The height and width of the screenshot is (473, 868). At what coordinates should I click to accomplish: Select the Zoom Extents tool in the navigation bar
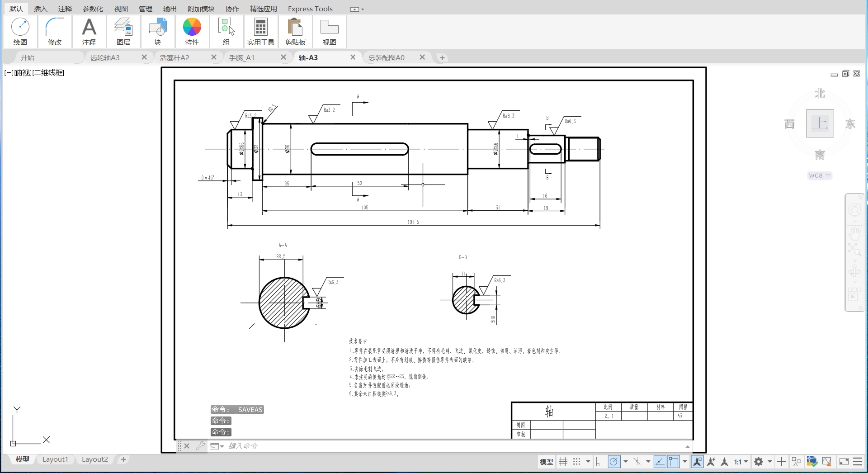854,250
